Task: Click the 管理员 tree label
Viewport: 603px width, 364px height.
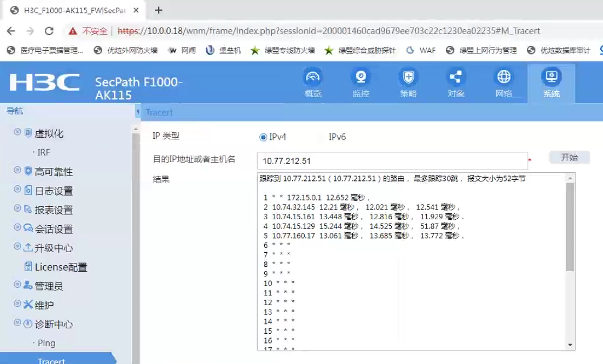Action: point(49,286)
